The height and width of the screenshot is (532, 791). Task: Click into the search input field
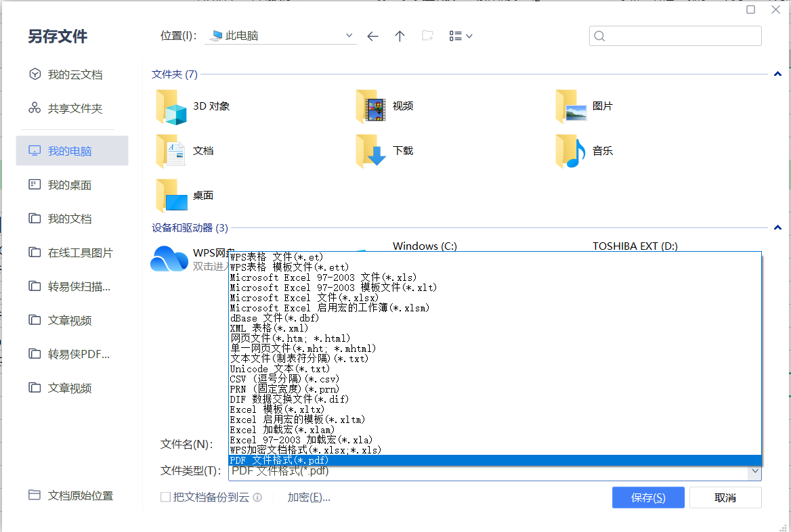pos(675,36)
